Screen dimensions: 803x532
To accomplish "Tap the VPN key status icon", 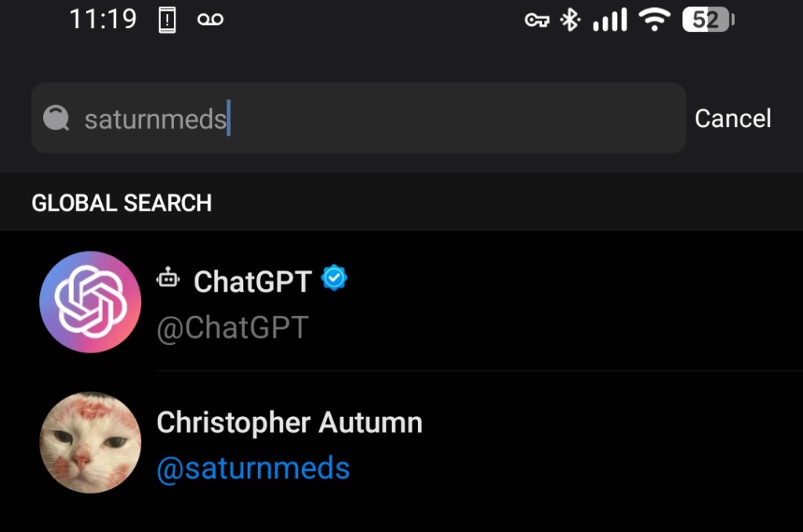I will coord(537,20).
